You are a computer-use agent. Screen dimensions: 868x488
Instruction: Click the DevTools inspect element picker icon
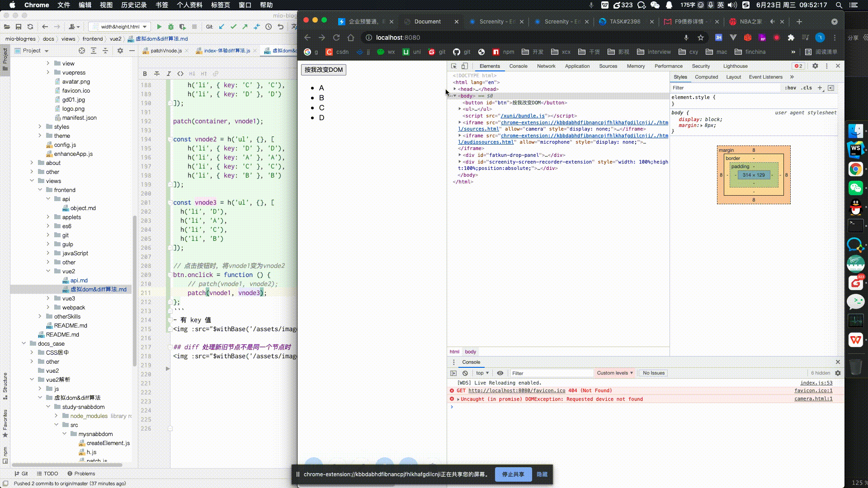(453, 66)
